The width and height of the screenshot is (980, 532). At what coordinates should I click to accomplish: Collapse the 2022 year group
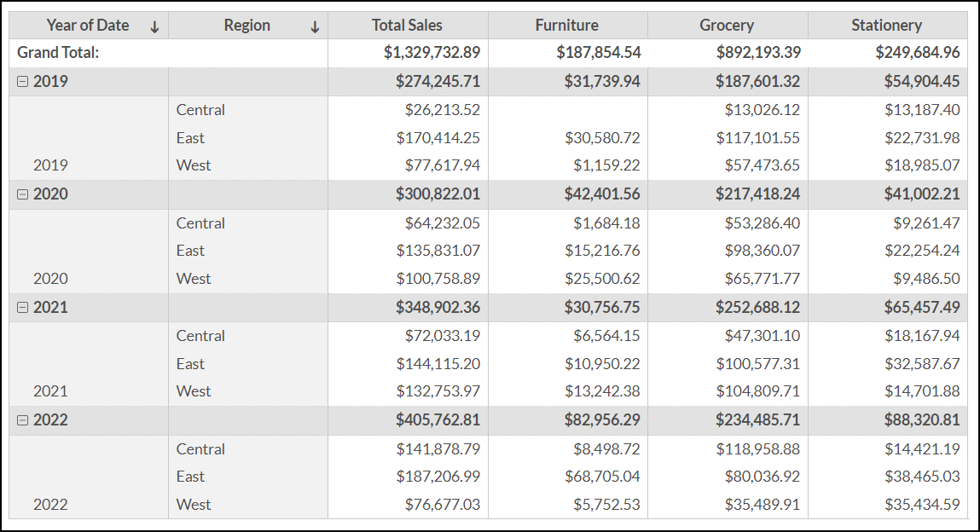click(x=23, y=420)
